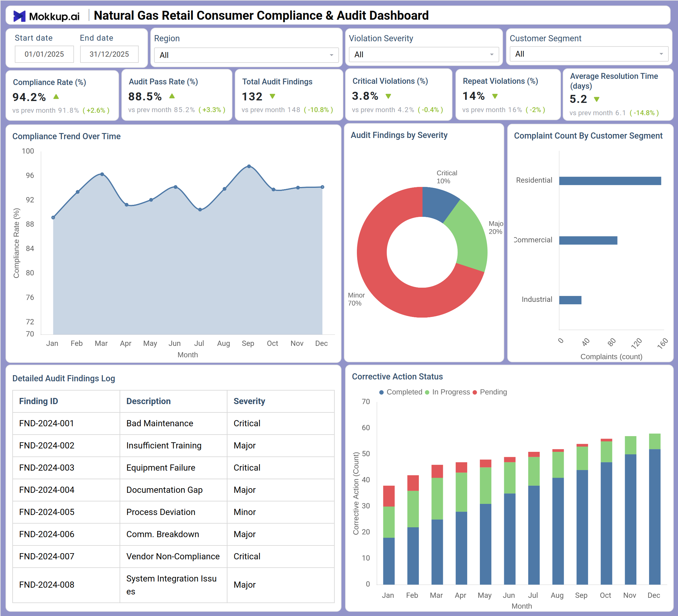This screenshot has height=616, width=678.
Task: Click the Process Deviation description cell
Action: pos(174,512)
